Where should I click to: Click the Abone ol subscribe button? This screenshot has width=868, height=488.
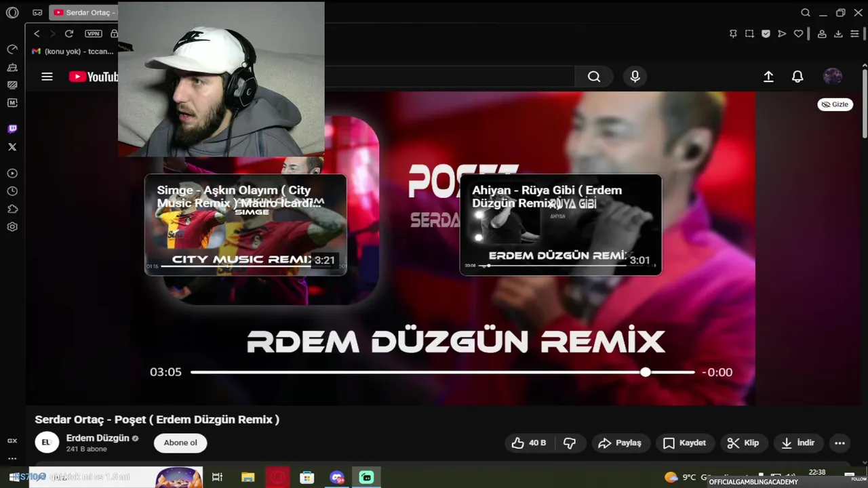pos(180,443)
